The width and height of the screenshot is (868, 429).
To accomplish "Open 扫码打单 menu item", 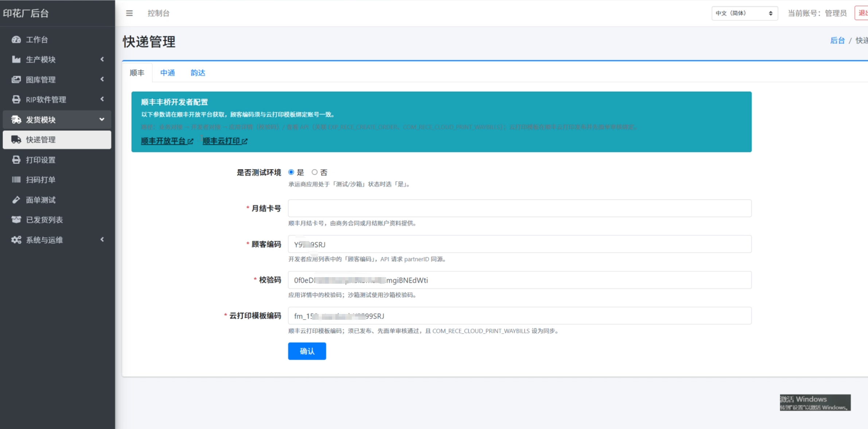I will pos(57,180).
